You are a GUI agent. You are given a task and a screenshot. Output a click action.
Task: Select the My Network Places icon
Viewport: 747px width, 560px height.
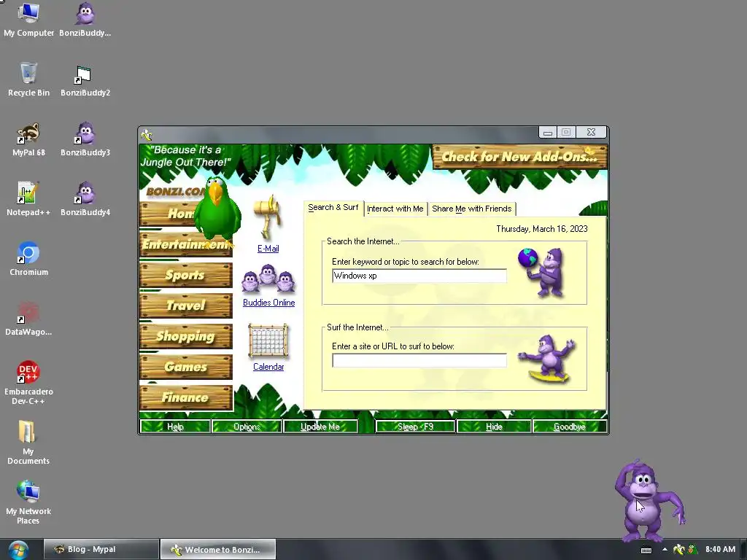coord(28,502)
